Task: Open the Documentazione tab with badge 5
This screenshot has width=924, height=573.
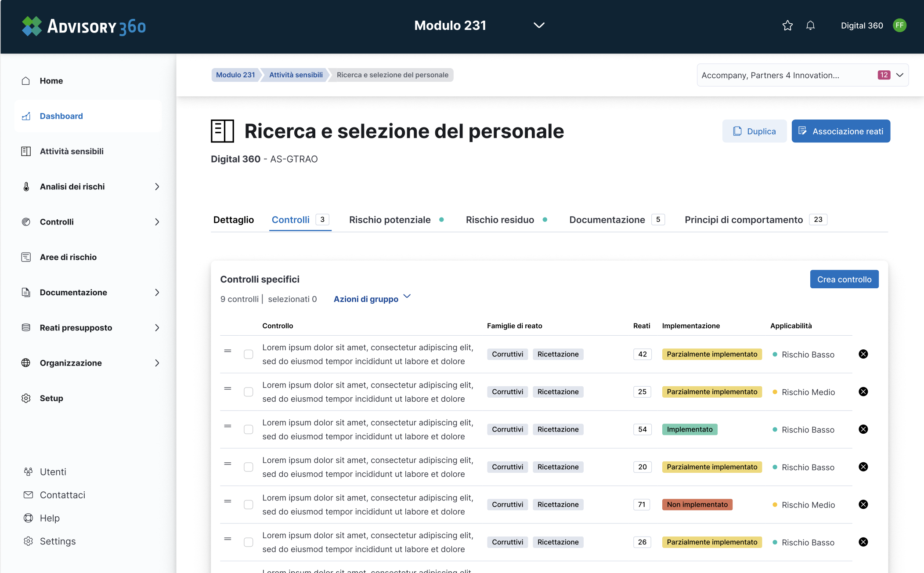Action: (607, 220)
